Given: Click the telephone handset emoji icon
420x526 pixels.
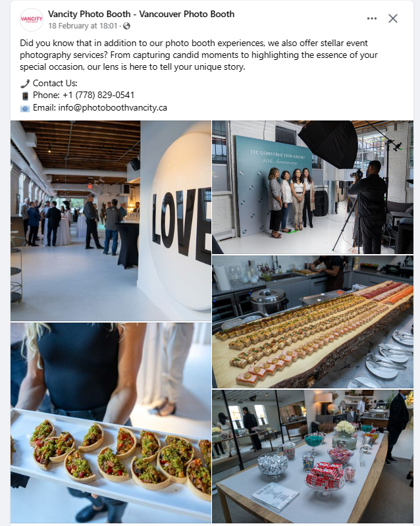Looking at the screenshot, I should (25, 84).
